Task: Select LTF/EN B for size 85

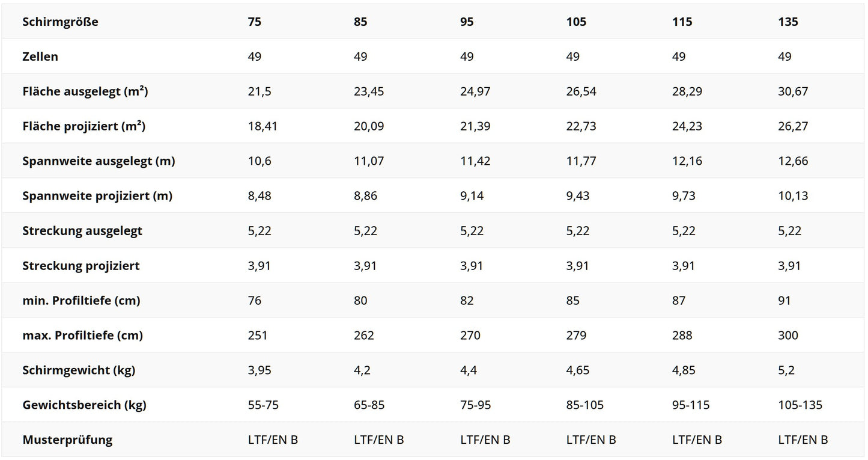Action: tap(379, 441)
